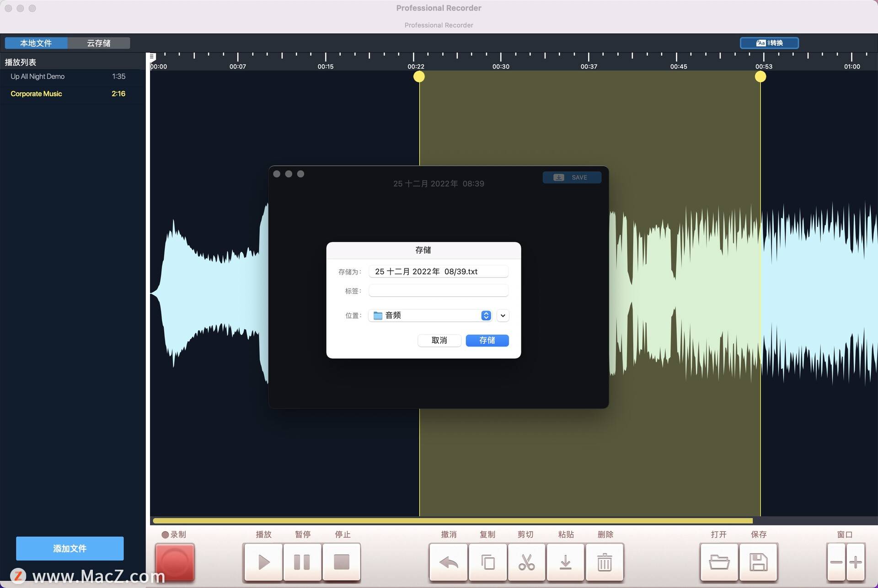Pause playback with the pause button
This screenshot has width=878, height=588.
[x=302, y=562]
